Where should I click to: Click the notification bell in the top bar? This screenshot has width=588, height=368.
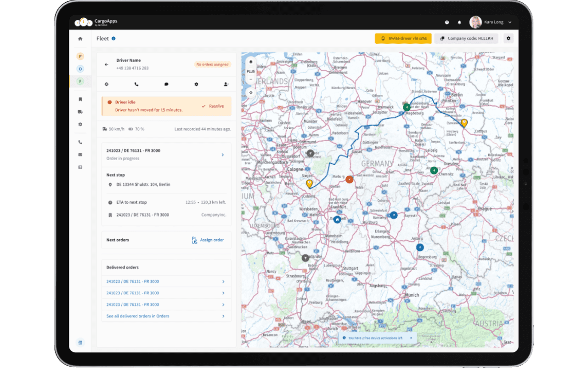459,22
